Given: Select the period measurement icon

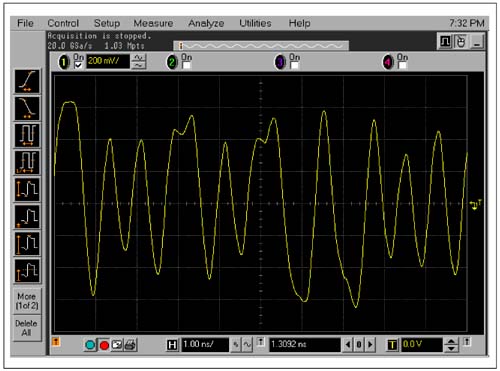Looking at the screenshot, I should point(27,135).
